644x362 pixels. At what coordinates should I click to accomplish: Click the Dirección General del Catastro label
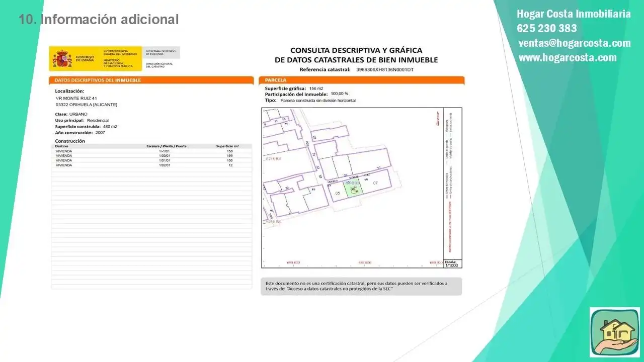tap(159, 65)
